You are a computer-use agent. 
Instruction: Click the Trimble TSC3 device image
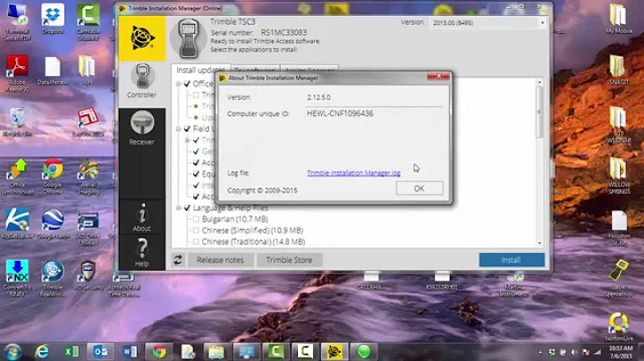[x=188, y=38]
